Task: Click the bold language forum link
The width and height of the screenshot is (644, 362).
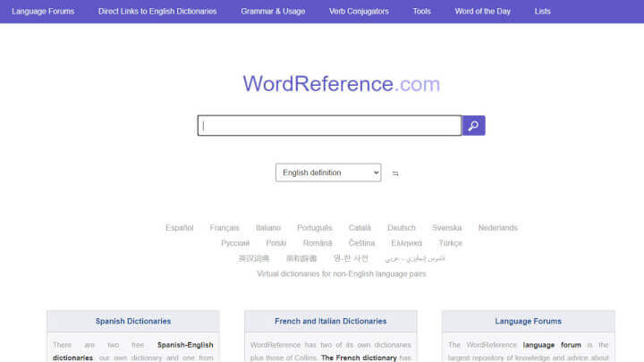Action: [x=552, y=345]
